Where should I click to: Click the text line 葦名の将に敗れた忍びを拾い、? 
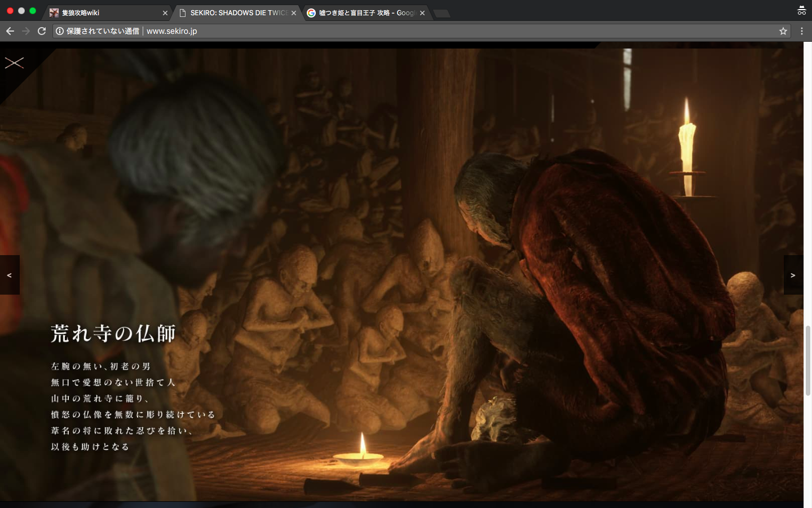click(x=123, y=431)
